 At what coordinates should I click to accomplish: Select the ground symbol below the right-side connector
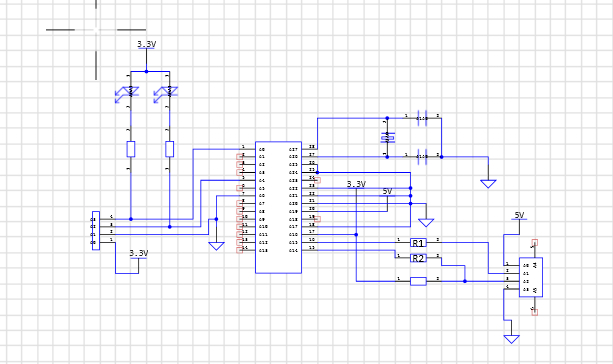511,339
